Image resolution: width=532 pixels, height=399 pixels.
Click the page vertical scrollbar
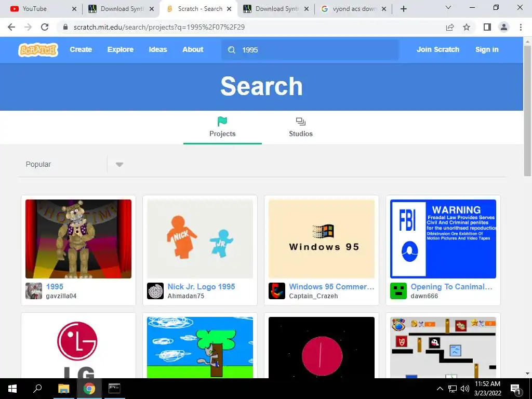coord(527,111)
